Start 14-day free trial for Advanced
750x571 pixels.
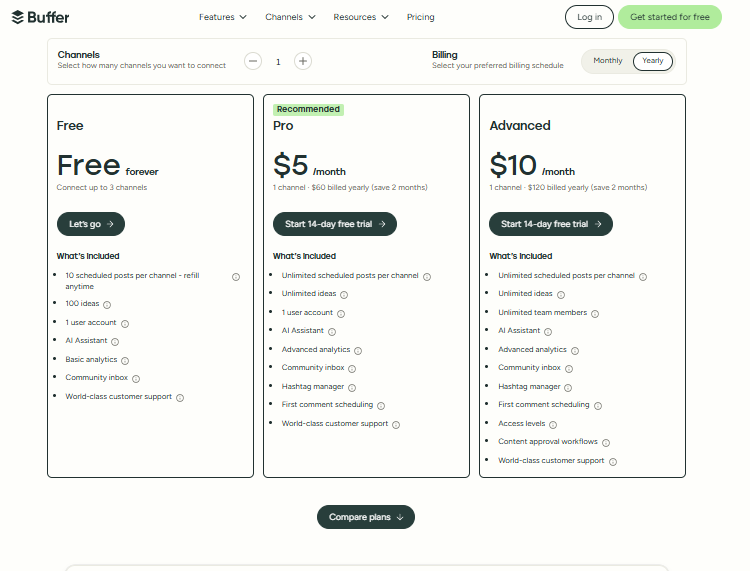(551, 224)
